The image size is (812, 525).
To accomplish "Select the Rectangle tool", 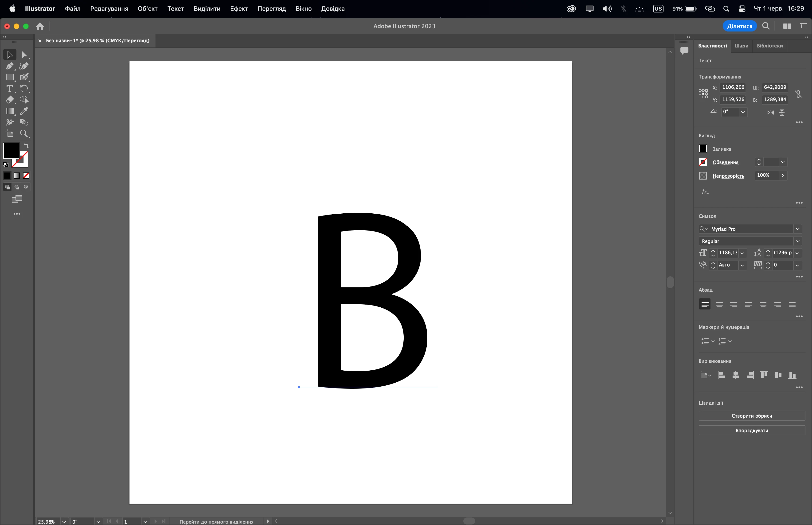I will pos(10,77).
